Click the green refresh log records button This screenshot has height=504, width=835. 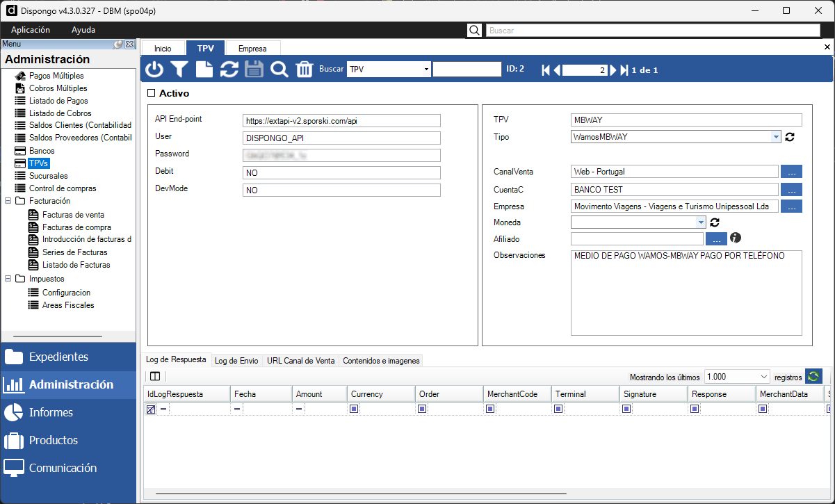[813, 376]
